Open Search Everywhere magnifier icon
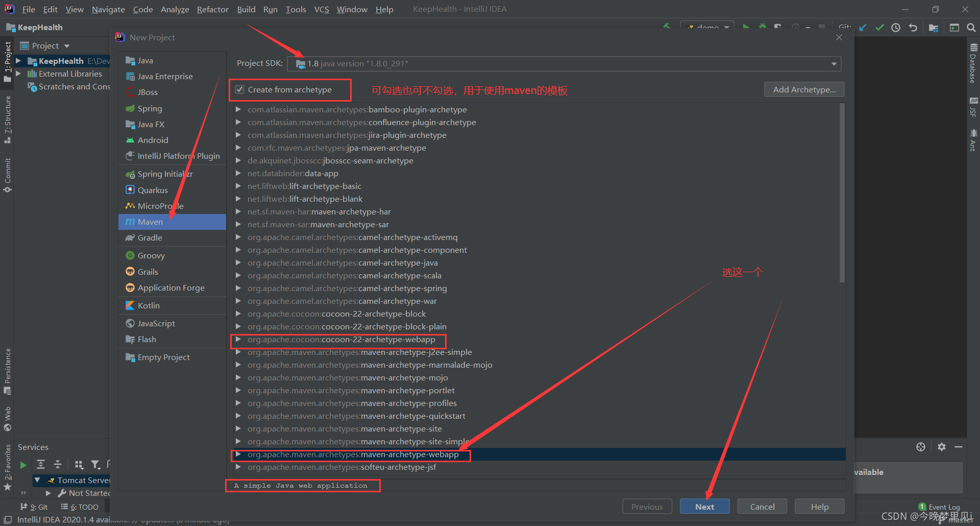 971,28
